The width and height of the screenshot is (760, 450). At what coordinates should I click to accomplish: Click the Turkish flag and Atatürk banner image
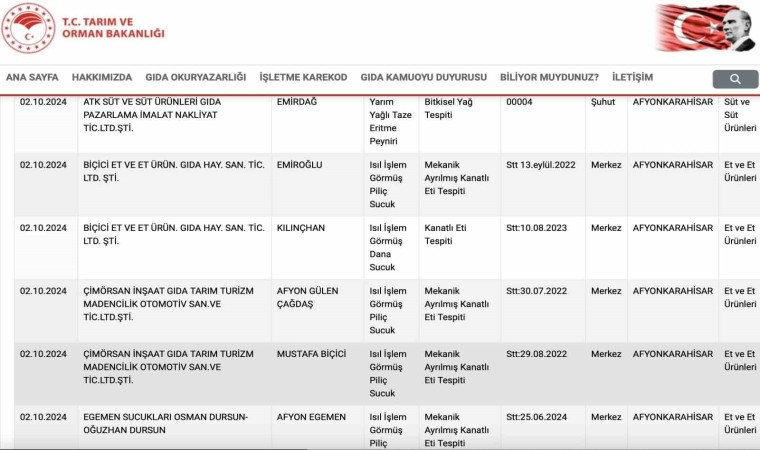tap(706, 28)
